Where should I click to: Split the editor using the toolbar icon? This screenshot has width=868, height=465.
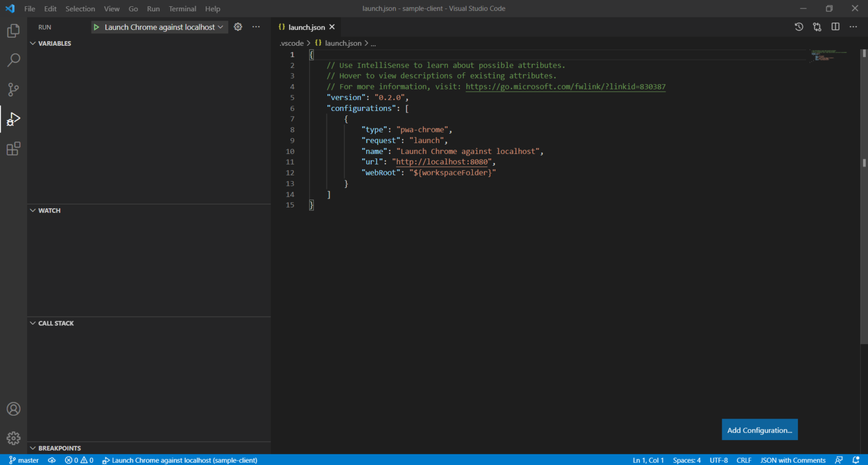[x=835, y=27]
